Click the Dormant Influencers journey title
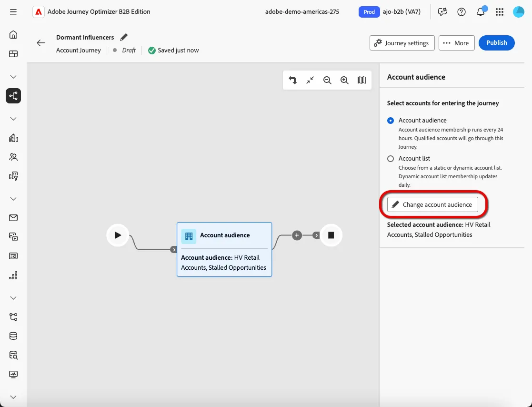The image size is (532, 407). pos(85,37)
